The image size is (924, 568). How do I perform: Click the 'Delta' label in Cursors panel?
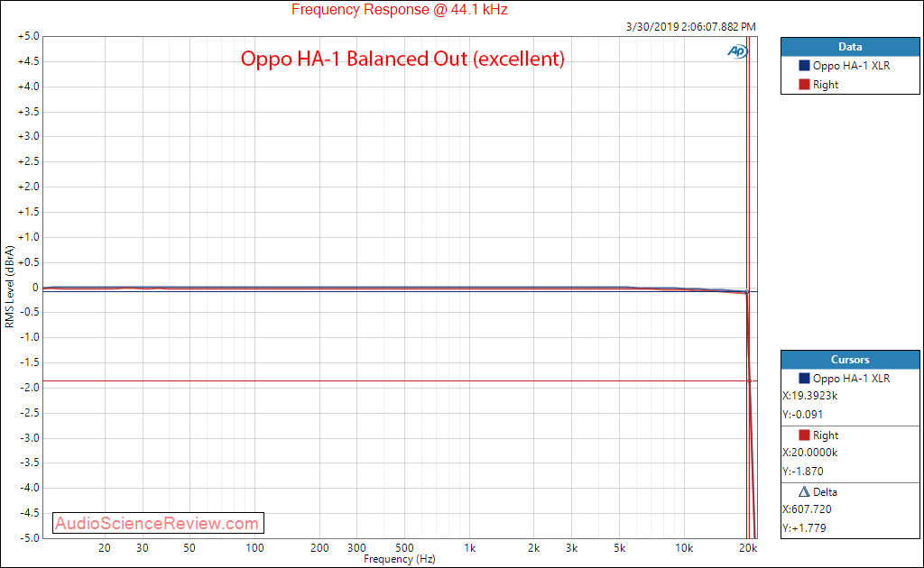click(x=825, y=491)
